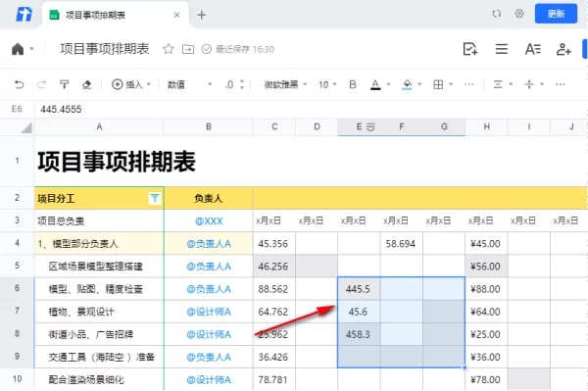Screen dimensions: 588x391
Task: Toggle bold formatting
Action: 353,84
